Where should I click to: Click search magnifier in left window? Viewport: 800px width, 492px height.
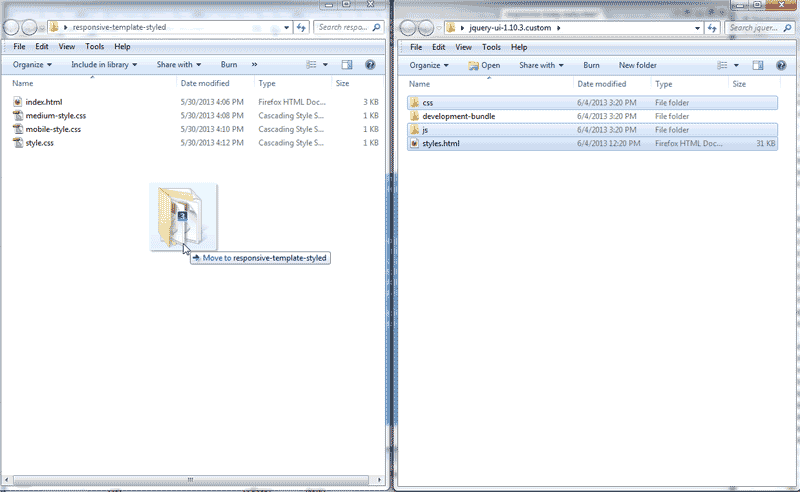coord(377,27)
